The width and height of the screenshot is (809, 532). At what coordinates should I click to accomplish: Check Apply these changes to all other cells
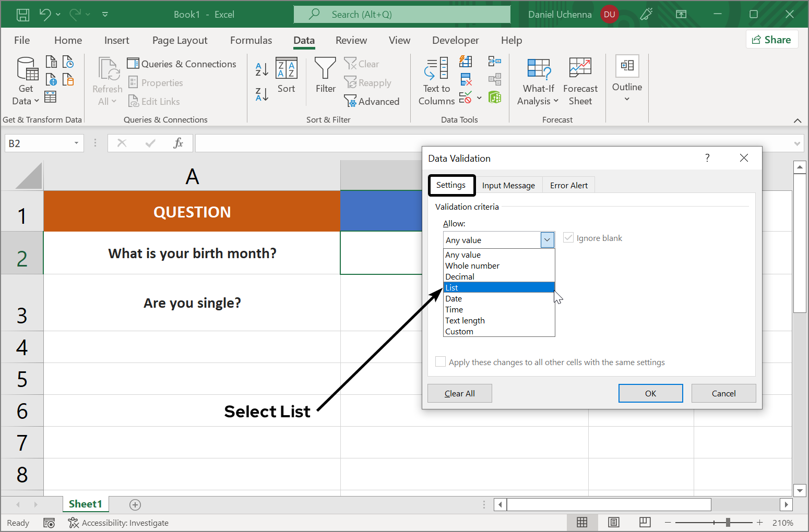441,361
